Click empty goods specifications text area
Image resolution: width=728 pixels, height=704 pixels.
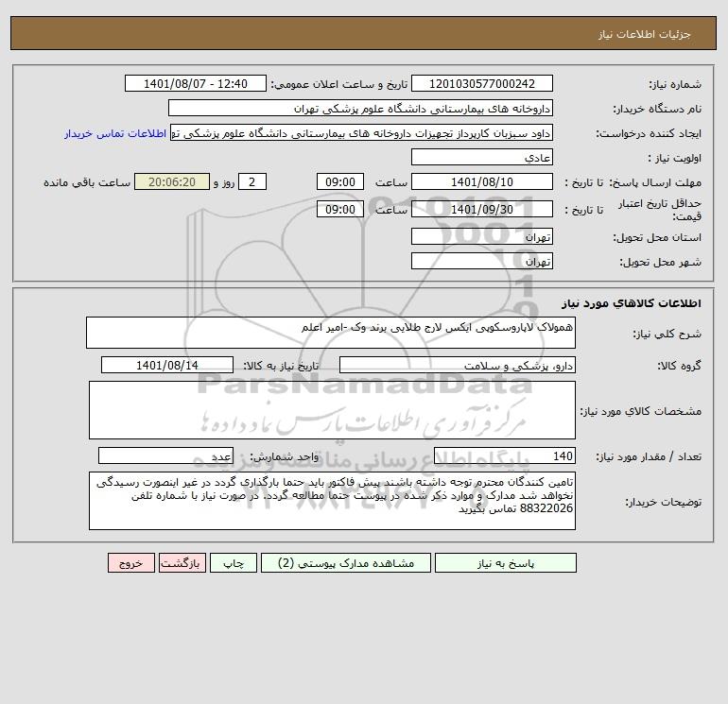tap(332, 410)
